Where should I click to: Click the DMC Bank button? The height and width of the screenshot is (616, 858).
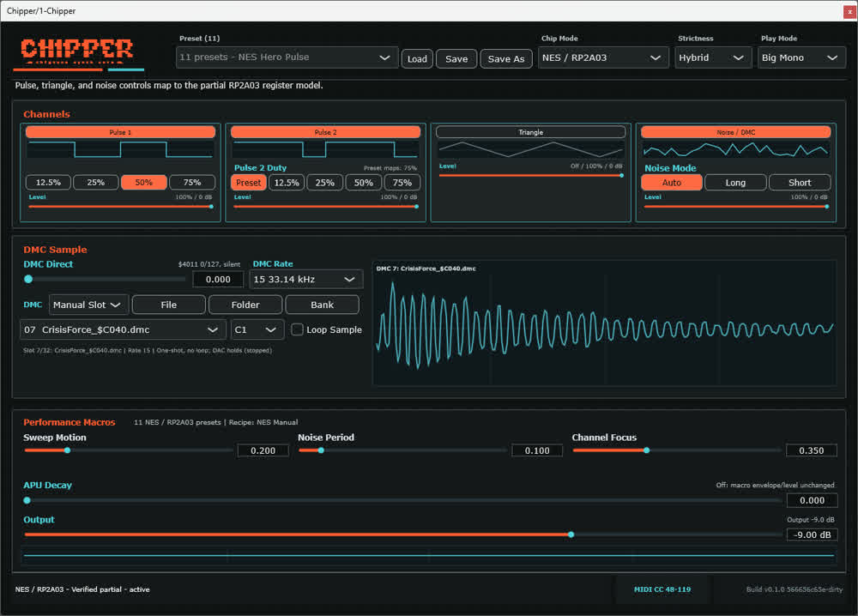tap(323, 305)
